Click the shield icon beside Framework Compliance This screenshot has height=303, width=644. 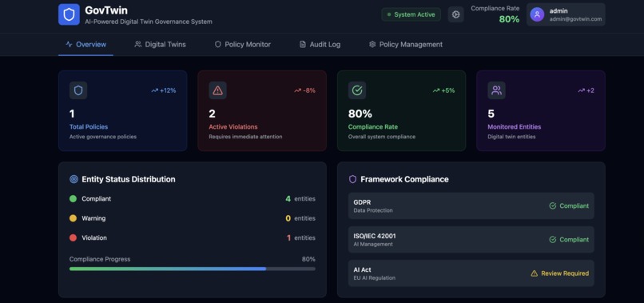pyautogui.click(x=352, y=179)
